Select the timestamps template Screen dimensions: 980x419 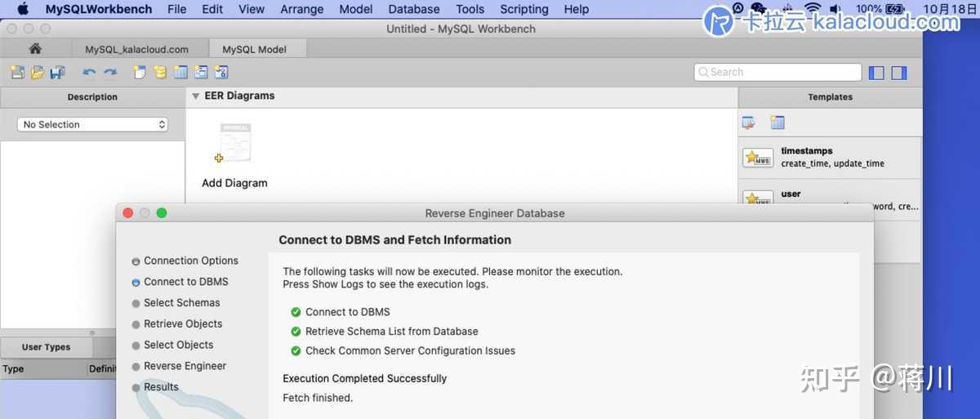[x=830, y=158]
